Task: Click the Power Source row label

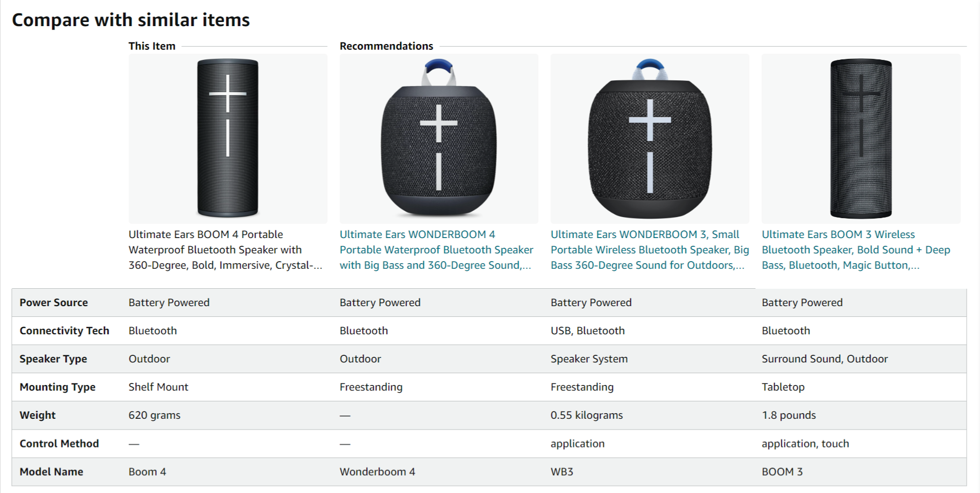Action: pos(54,303)
